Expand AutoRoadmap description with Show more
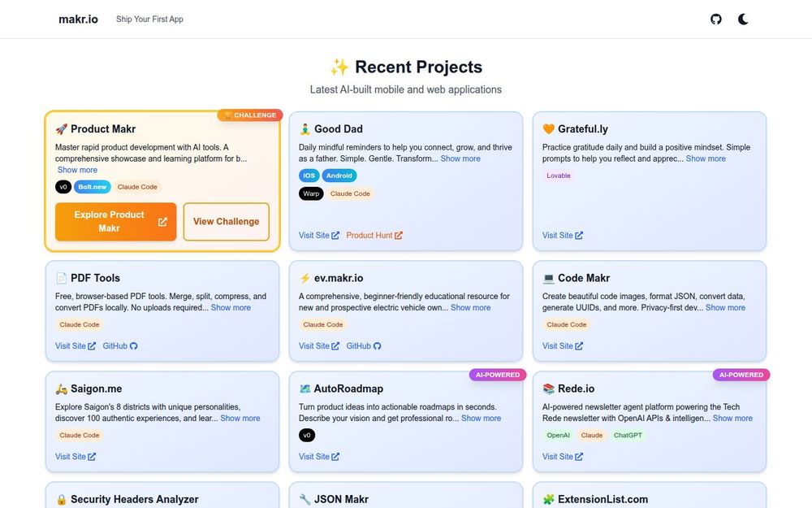The width and height of the screenshot is (812, 508). (x=481, y=419)
